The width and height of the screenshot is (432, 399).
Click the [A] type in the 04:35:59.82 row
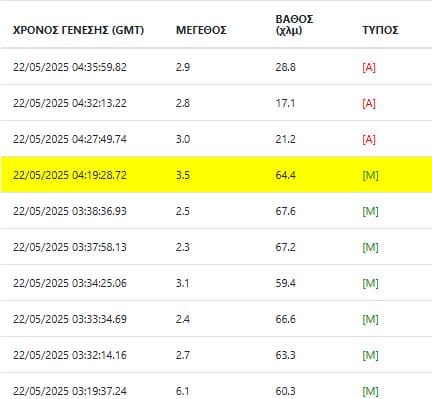coord(369,68)
